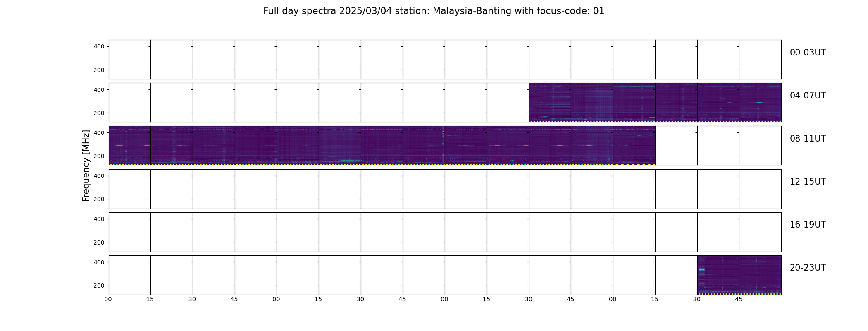Click the 200 tick label of the 04-07UT row
The image size is (868, 331).
(x=99, y=113)
